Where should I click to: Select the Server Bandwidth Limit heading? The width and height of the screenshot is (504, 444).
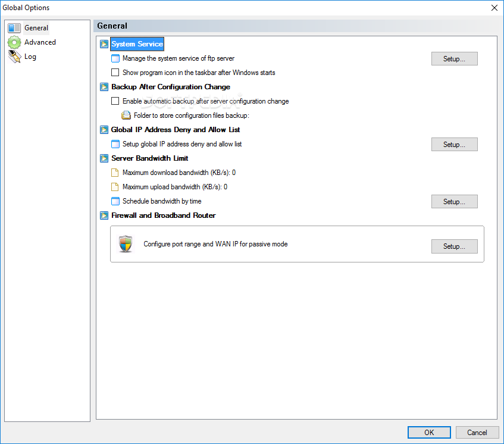point(150,158)
